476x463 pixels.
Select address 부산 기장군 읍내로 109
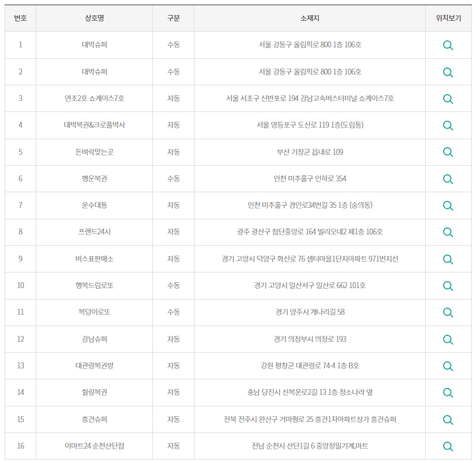pos(310,152)
